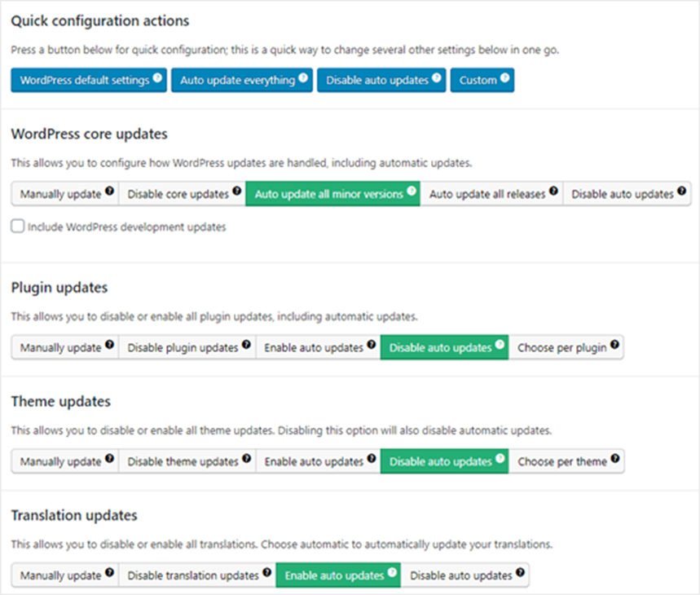Click help icon beside core Disable auto updates

(681, 191)
